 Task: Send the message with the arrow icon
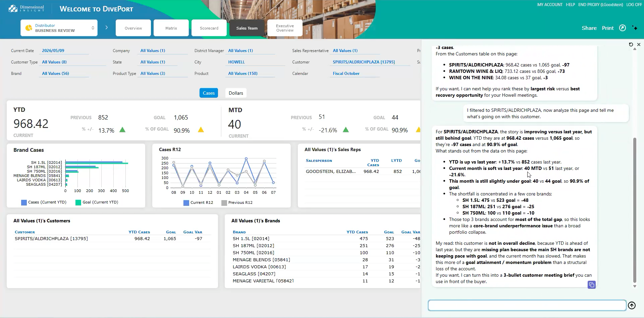coord(632,305)
